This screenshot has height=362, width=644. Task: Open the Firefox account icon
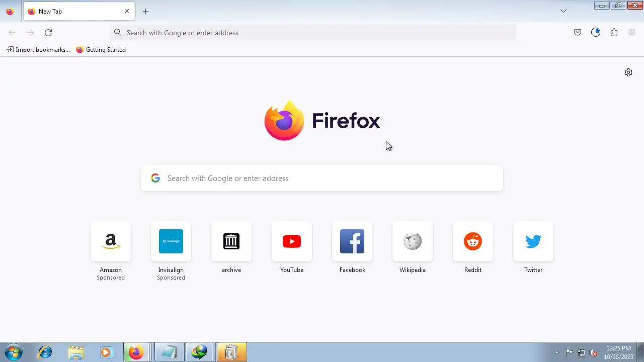click(596, 33)
